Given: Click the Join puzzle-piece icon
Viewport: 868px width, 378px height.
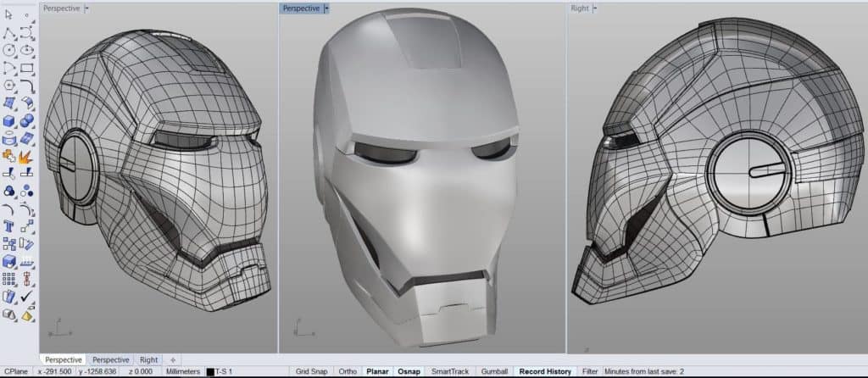Looking at the screenshot, I should point(8,156).
